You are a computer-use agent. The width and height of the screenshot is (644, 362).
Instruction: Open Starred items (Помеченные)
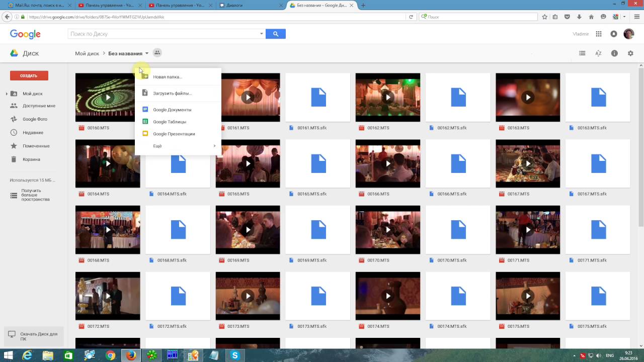click(x=36, y=146)
